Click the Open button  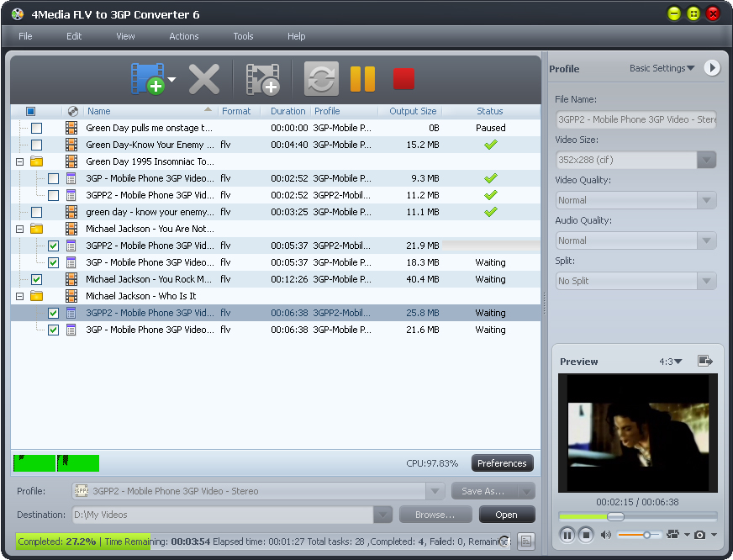click(507, 515)
